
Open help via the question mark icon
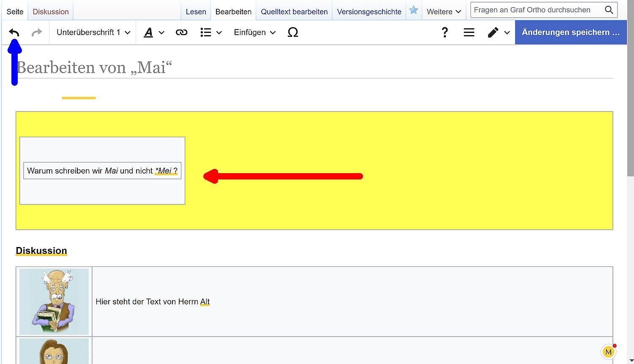point(445,33)
